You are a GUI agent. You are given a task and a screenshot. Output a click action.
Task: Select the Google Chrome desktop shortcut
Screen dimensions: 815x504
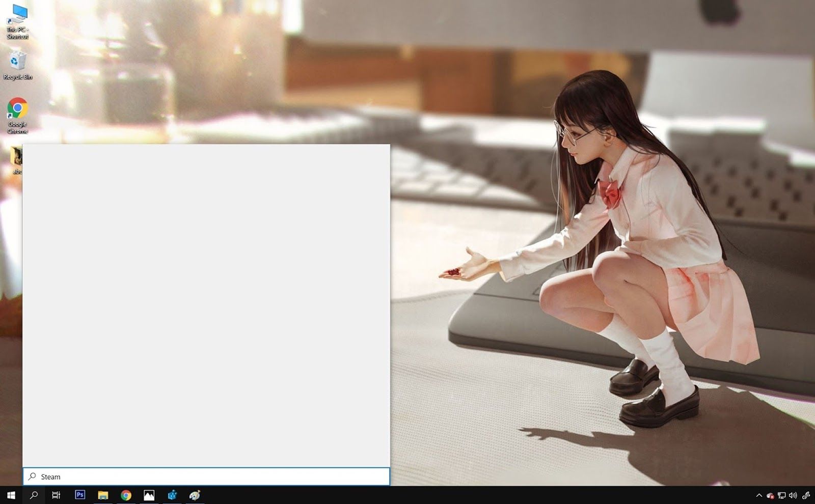(18, 115)
